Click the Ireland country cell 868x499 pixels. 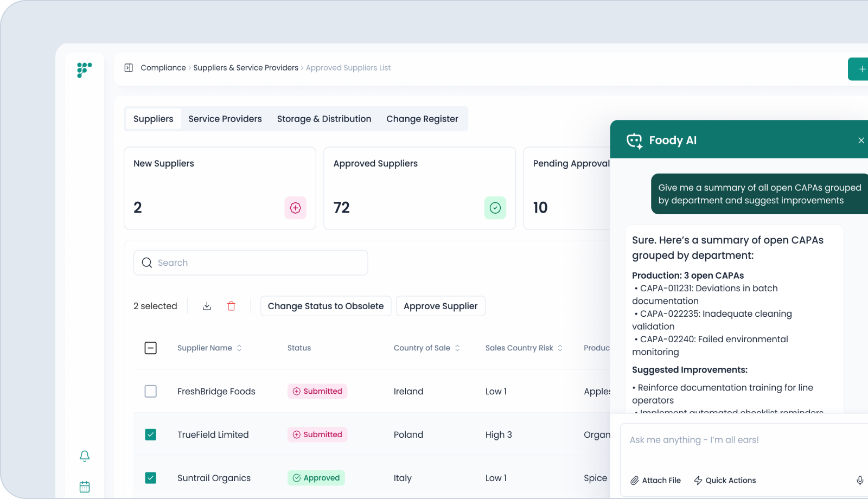pyautogui.click(x=409, y=392)
